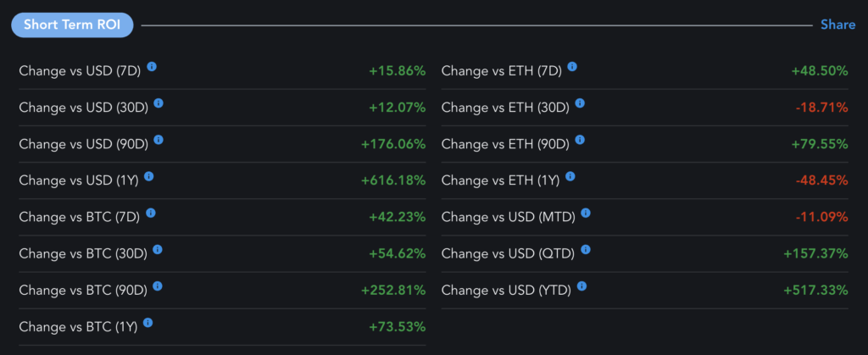The width and height of the screenshot is (868, 355).
Task: Select the Short Term ROI pill
Action: click(72, 25)
